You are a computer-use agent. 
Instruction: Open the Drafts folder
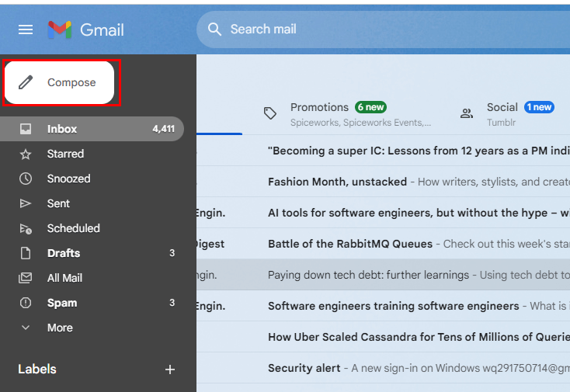tap(64, 253)
